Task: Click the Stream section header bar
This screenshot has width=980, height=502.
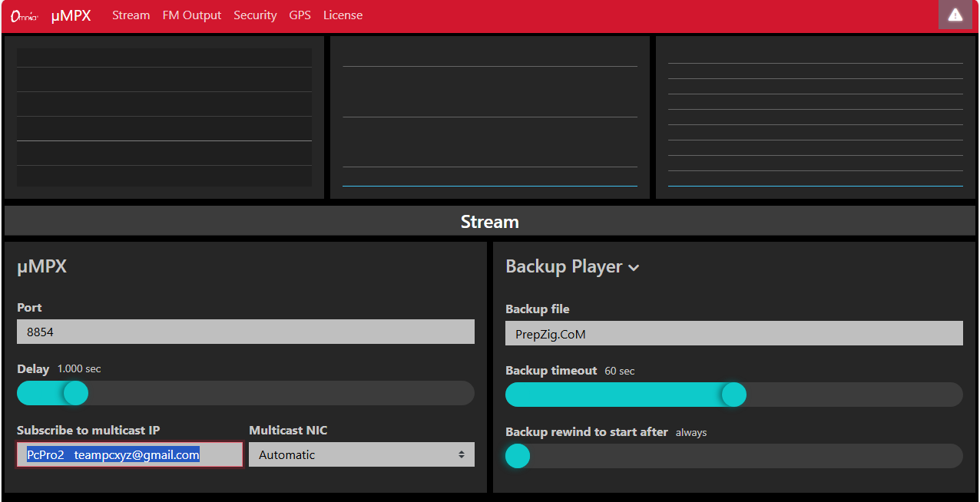Action: point(490,221)
